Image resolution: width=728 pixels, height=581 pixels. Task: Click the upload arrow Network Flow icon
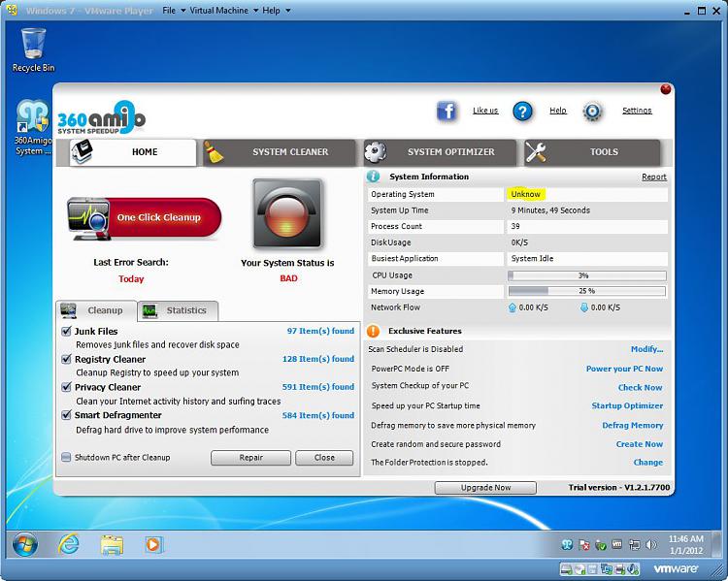pos(513,307)
